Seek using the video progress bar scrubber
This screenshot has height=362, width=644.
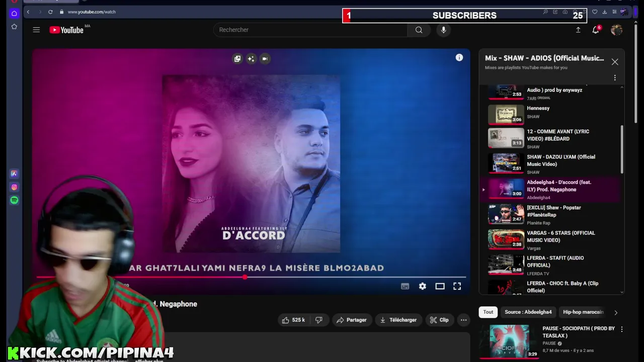(x=245, y=277)
